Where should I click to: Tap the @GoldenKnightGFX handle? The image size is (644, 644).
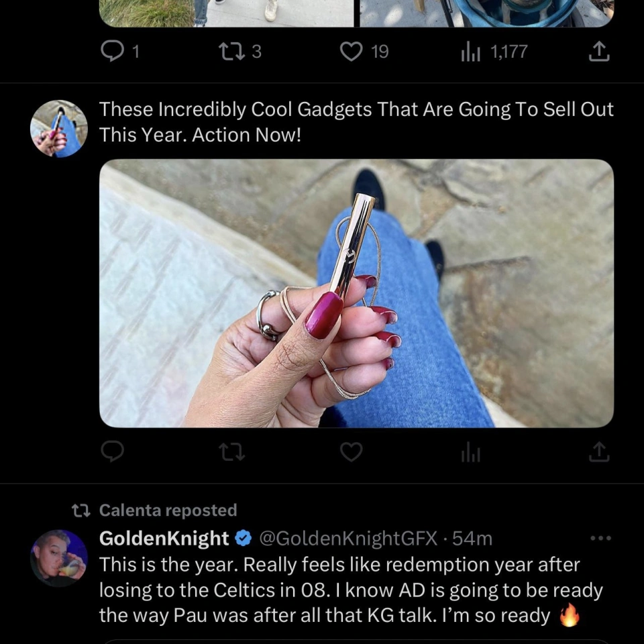coord(347,538)
